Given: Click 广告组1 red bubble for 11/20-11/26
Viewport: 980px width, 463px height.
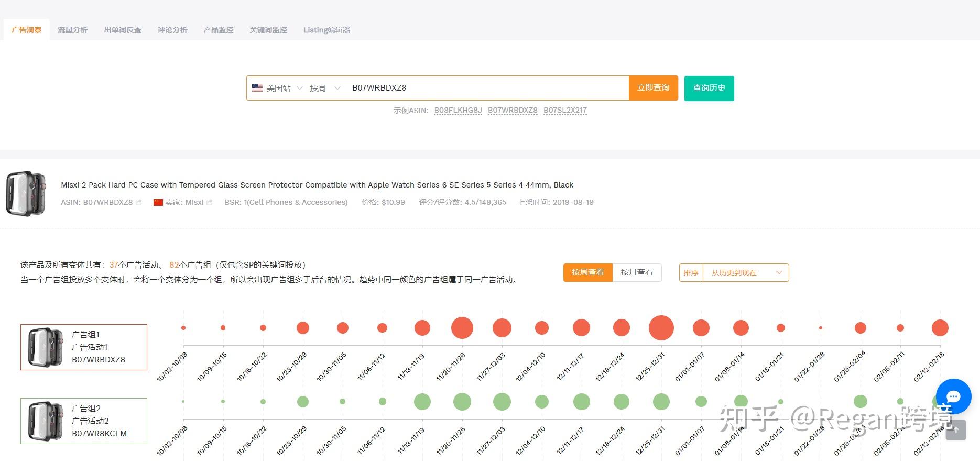Looking at the screenshot, I should coord(462,328).
